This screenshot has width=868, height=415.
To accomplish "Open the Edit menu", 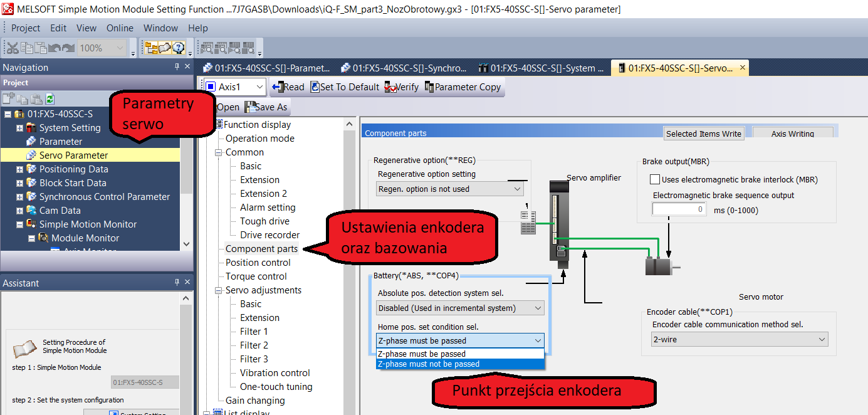I will point(58,28).
